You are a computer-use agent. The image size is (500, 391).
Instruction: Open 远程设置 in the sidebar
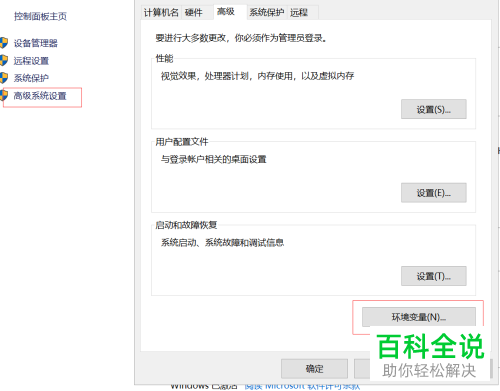coord(31,61)
